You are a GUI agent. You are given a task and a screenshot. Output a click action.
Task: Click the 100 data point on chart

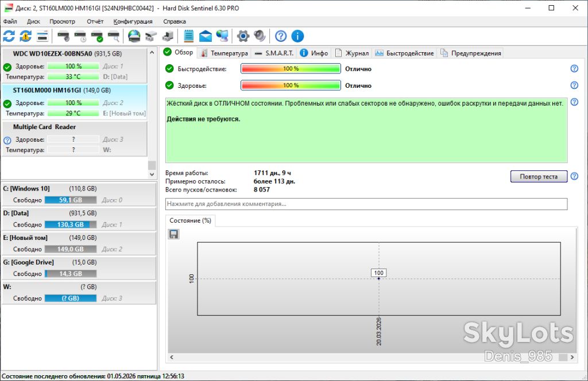(x=379, y=278)
